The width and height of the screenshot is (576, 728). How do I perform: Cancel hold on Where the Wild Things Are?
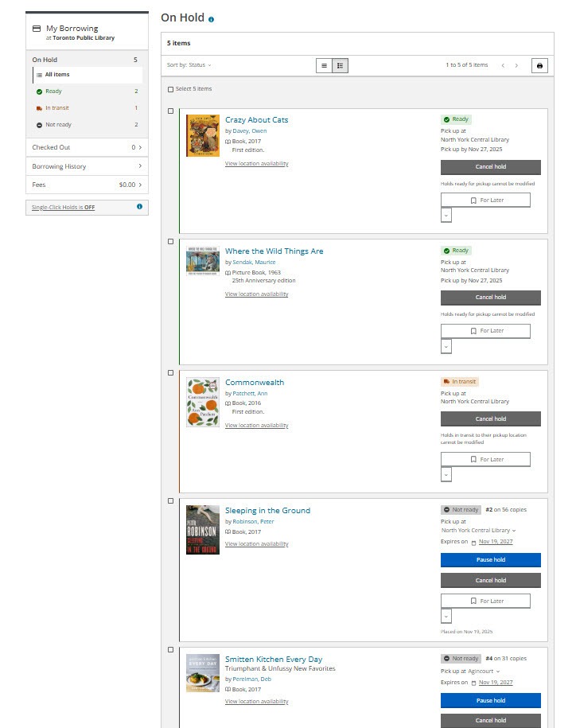pos(491,298)
